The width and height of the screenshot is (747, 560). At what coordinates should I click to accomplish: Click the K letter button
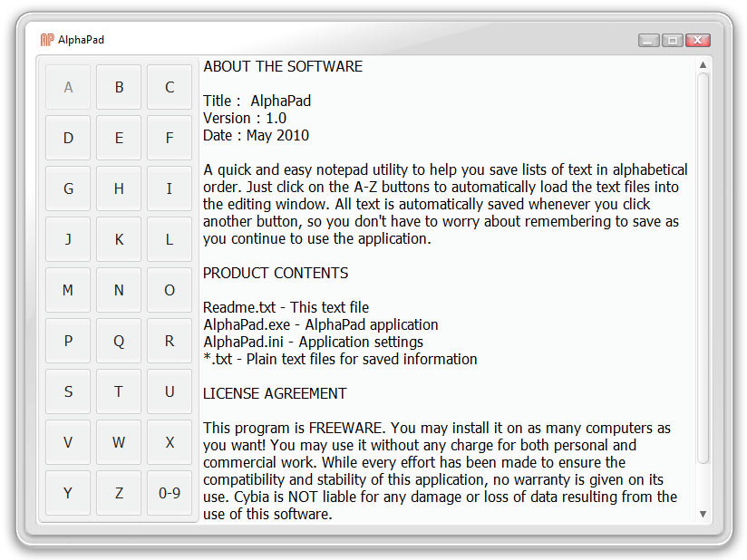119,240
